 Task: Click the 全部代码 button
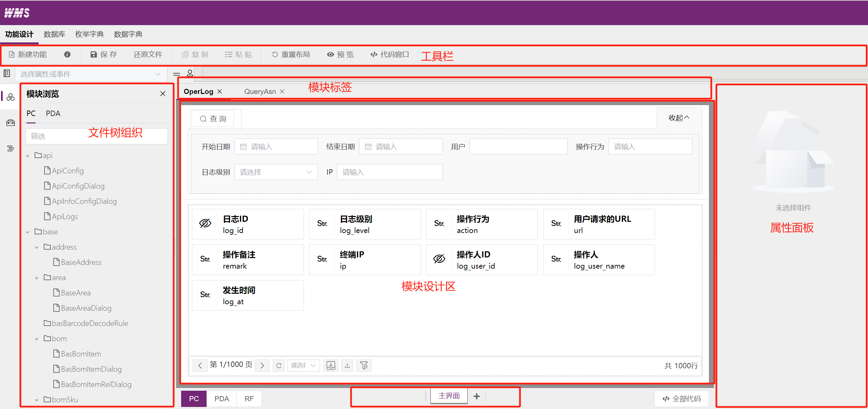pos(681,399)
